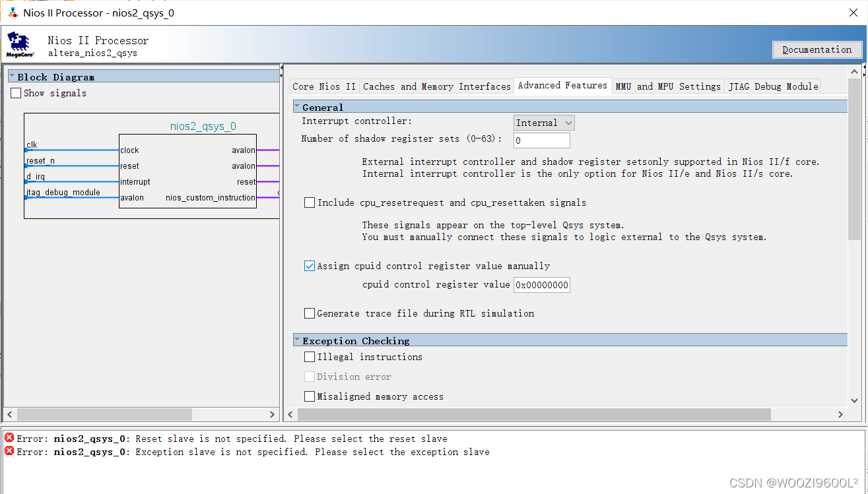Select the Reset slave not specified error
868x494 pixels.
[x=232, y=439]
